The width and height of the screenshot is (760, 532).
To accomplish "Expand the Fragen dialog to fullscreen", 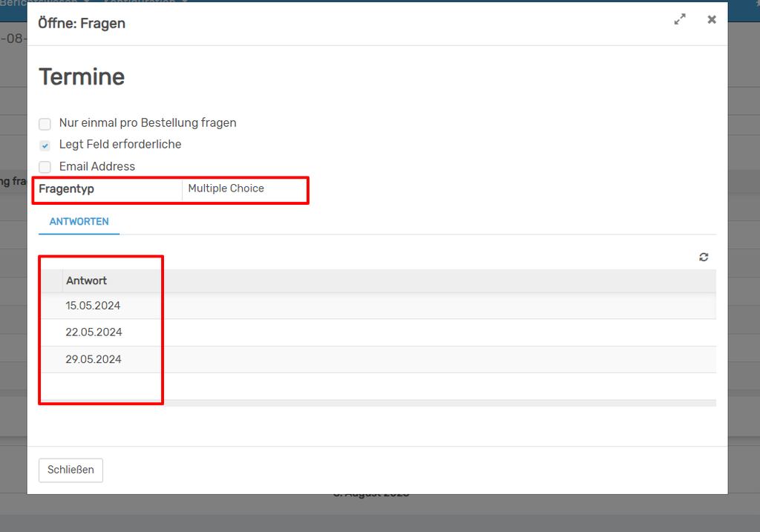I will [x=680, y=20].
